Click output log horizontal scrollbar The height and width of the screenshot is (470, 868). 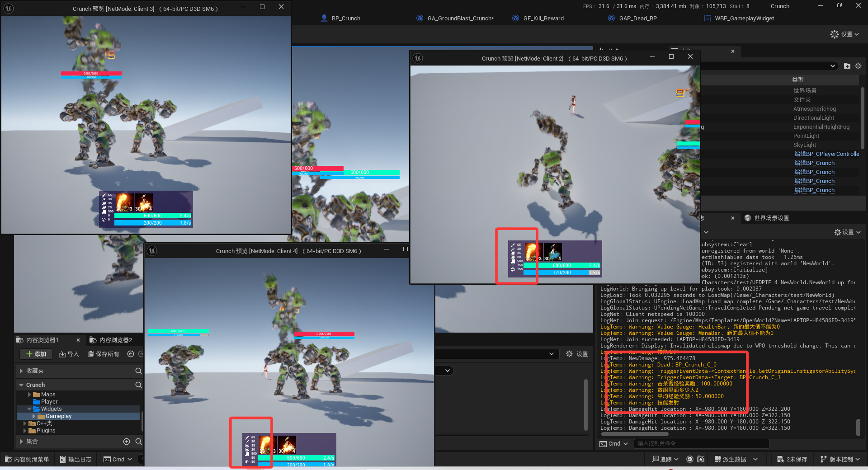pos(635,434)
